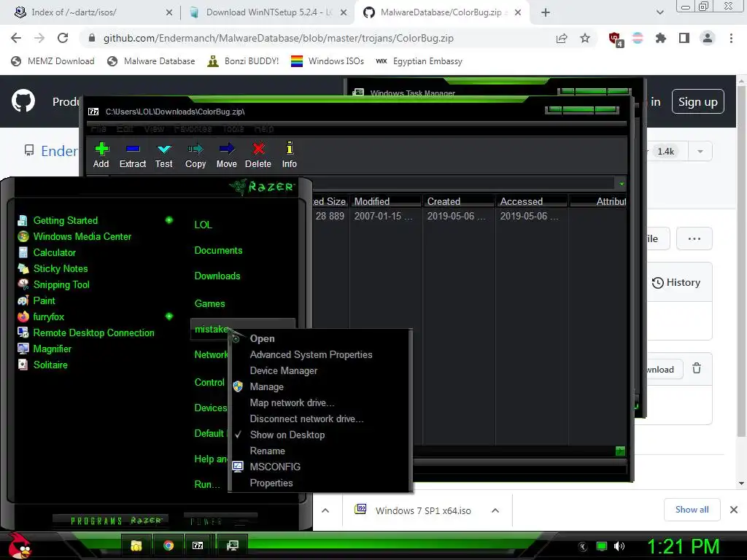The width and height of the screenshot is (747, 560).
Task: Open Chrome extensions puzzle icon
Action: [661, 38]
